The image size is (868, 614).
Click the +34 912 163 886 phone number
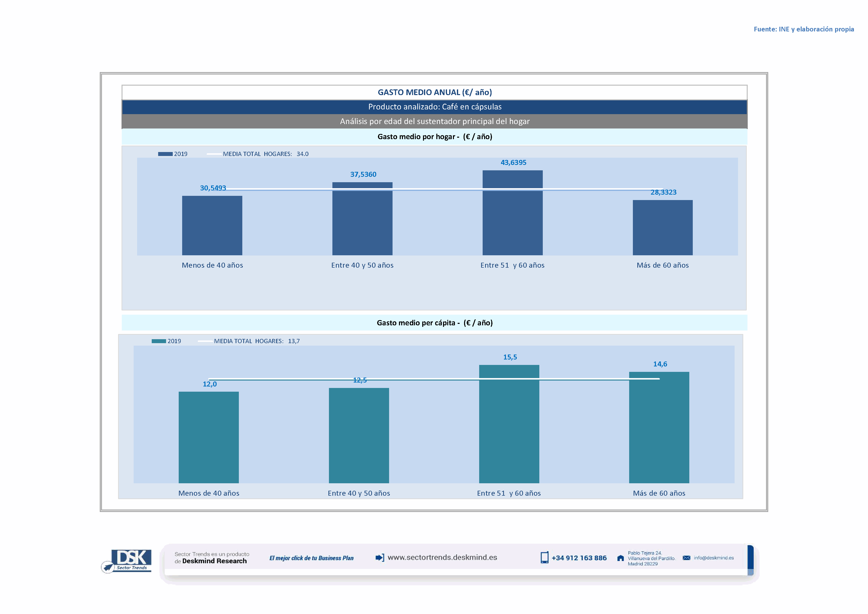tap(579, 558)
